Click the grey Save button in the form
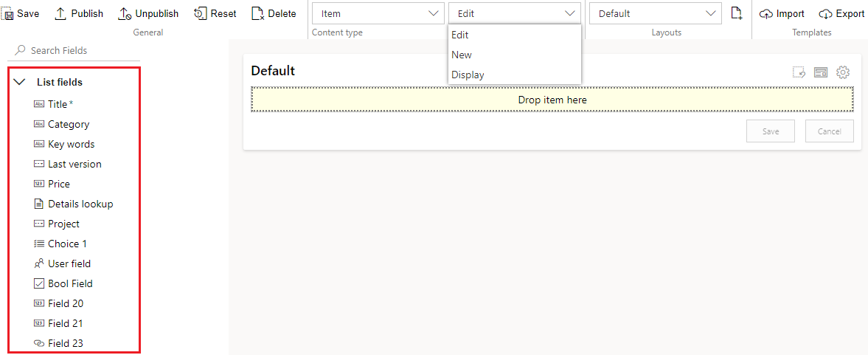 click(x=771, y=131)
